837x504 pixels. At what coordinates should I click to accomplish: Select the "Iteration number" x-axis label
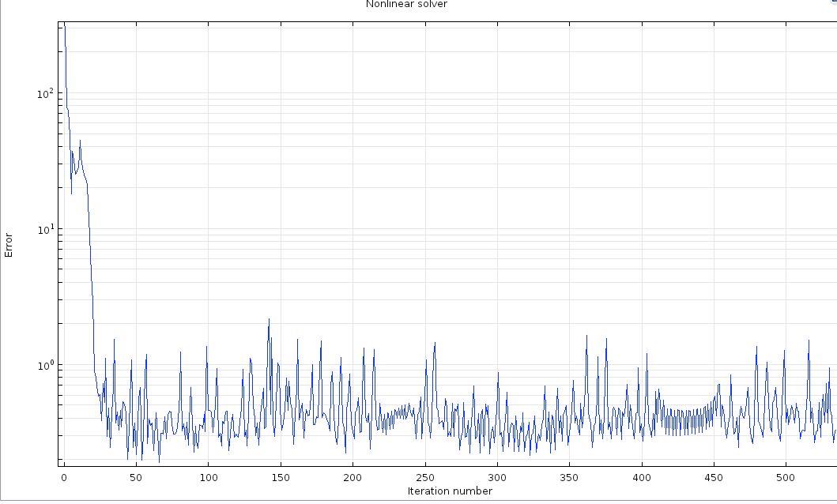pos(450,491)
